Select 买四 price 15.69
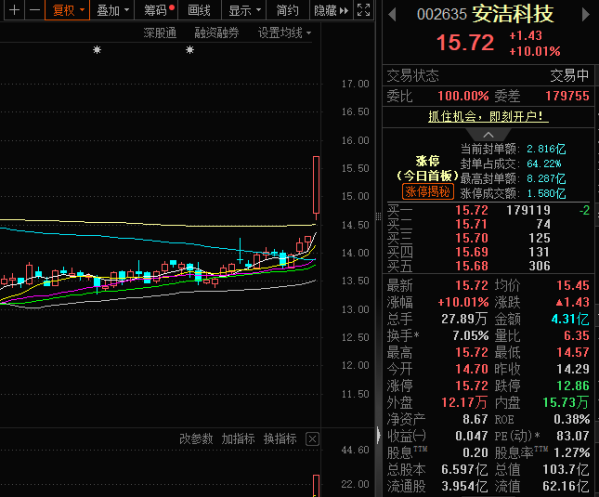 coord(472,252)
